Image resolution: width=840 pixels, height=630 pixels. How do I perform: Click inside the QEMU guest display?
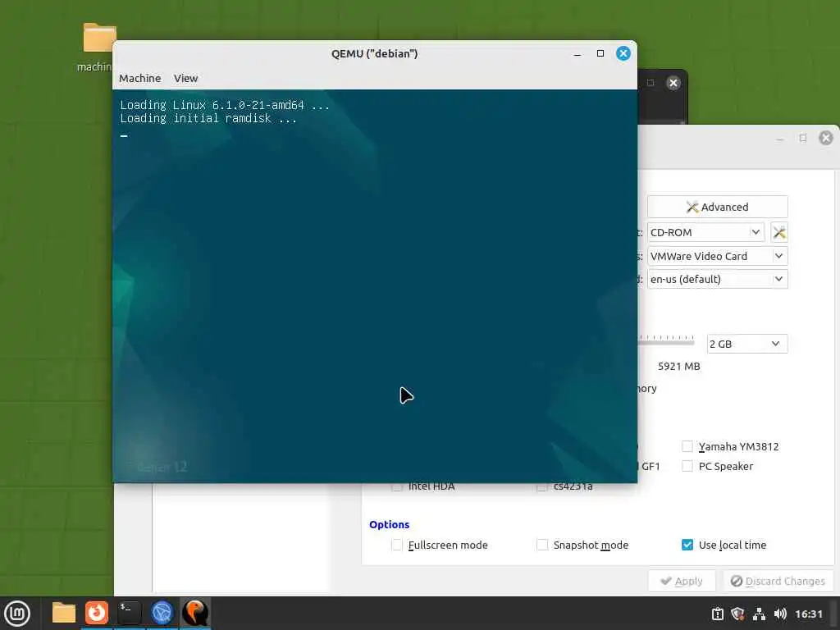coord(374,286)
